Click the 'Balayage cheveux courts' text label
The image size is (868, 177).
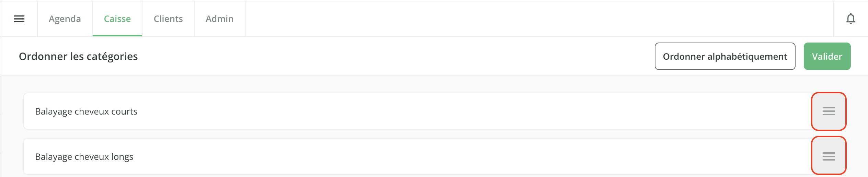(86, 111)
